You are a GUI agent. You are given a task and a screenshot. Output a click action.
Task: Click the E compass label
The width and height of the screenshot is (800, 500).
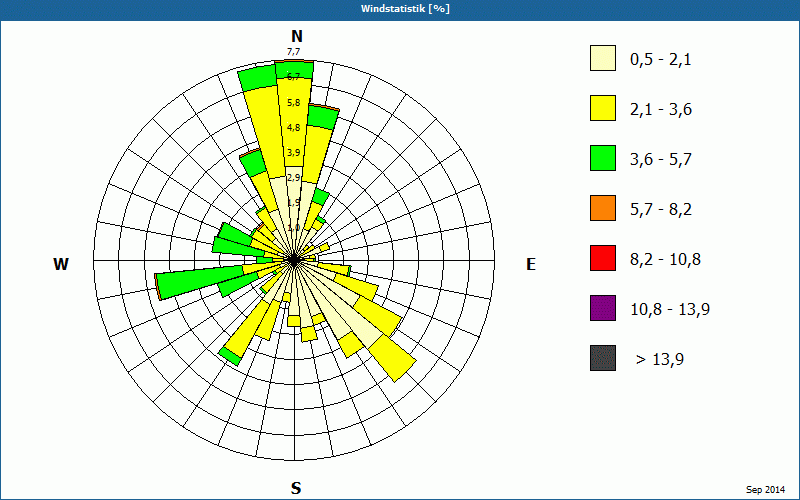[x=531, y=264]
